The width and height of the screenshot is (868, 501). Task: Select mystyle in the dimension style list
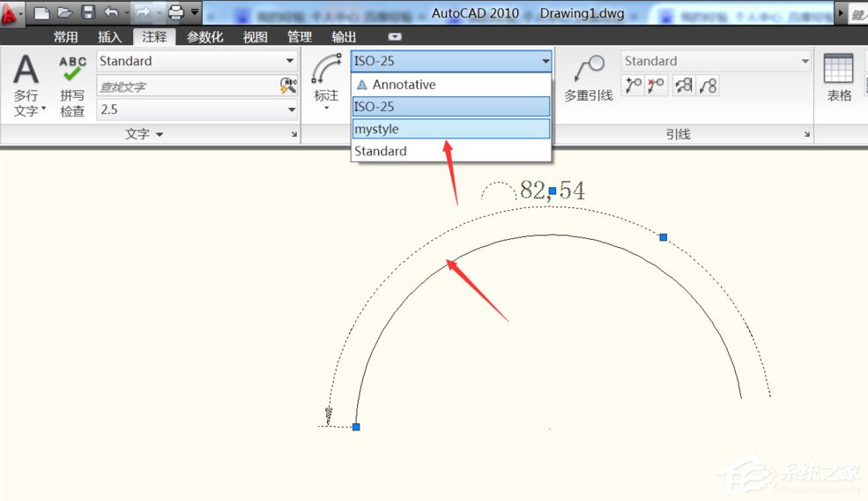coord(451,129)
